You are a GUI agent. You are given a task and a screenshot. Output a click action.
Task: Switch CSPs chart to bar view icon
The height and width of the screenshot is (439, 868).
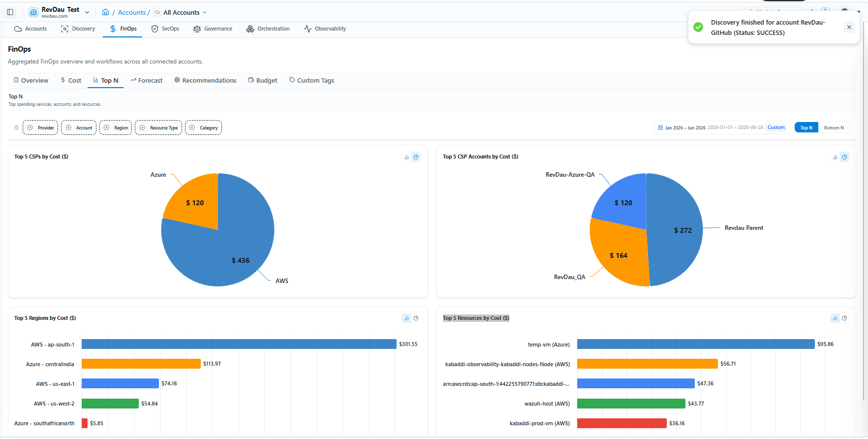406,157
